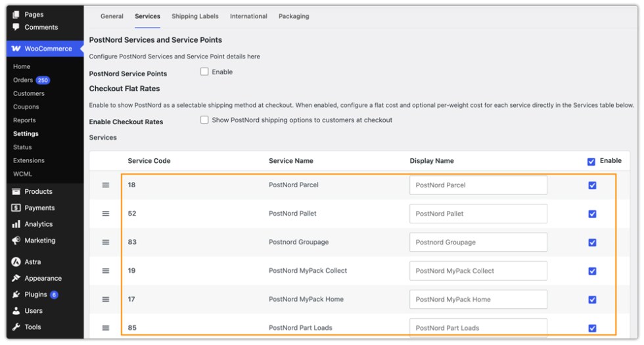
Task: Click Postnord Groupage display name field
Action: [478, 242]
